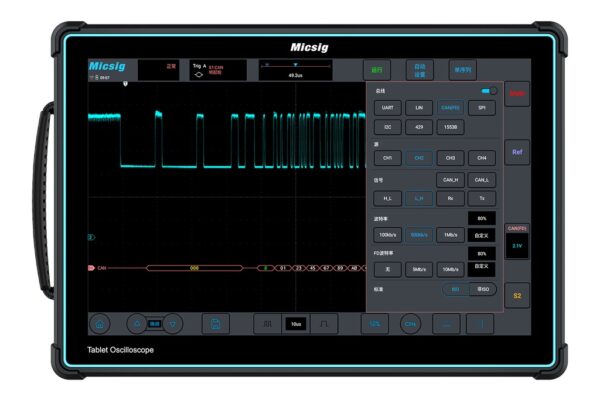
Task: Select LIN bus type
Action: tap(419, 108)
